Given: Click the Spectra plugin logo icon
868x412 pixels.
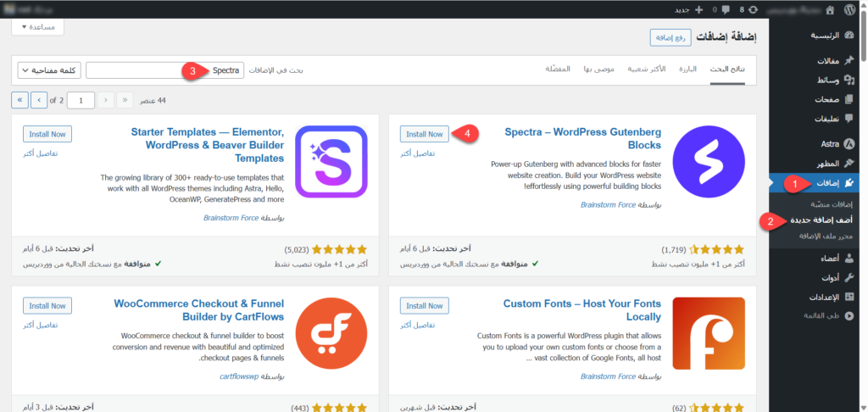Looking at the screenshot, I should pyautogui.click(x=709, y=162).
